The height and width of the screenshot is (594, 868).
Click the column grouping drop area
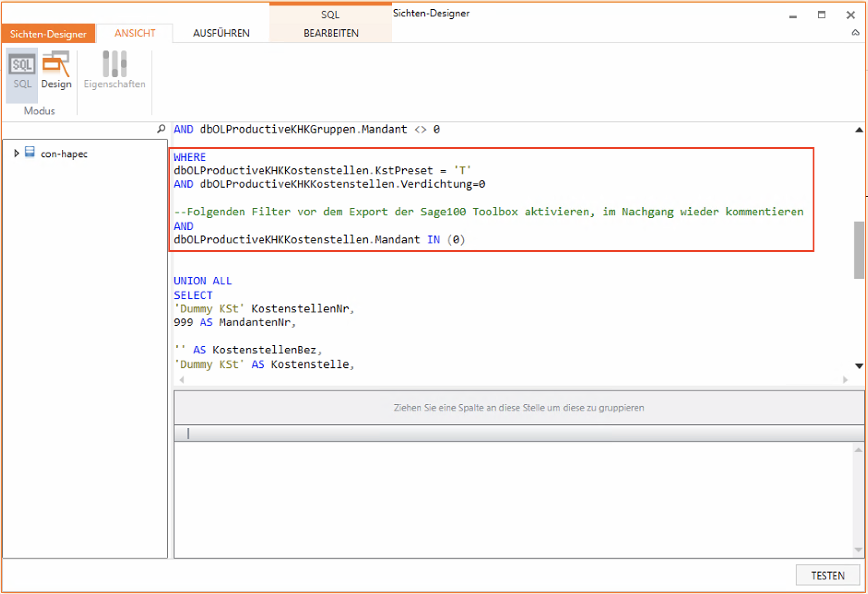518,408
